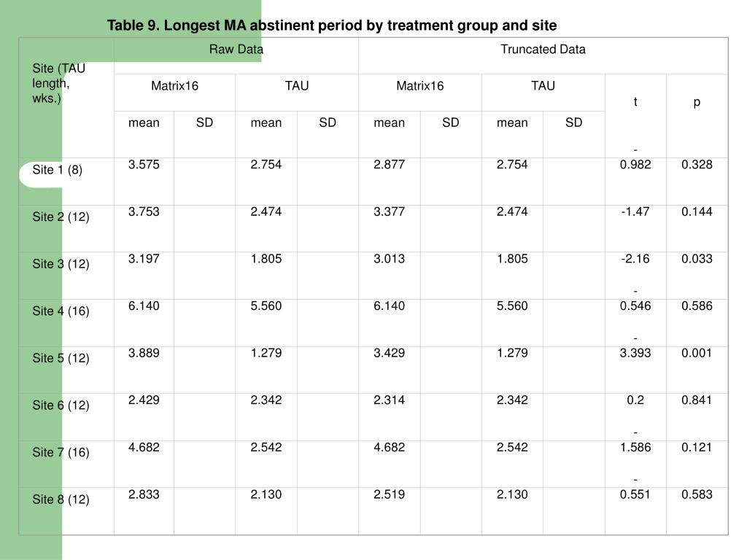This screenshot has height=560, width=747.
Task: Click Raw Data TAU mean 2.754 for Site 1
Action: (x=266, y=164)
